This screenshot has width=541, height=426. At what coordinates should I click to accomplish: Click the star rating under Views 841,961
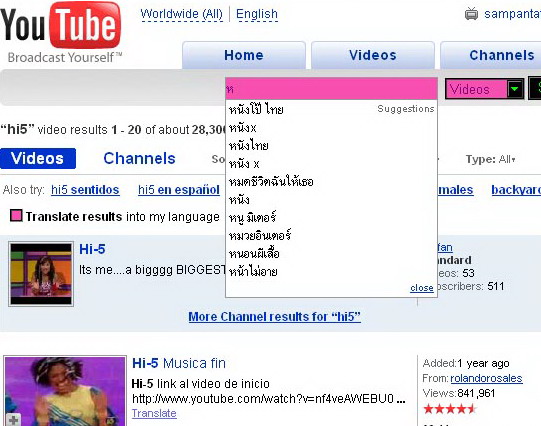[x=450, y=409]
